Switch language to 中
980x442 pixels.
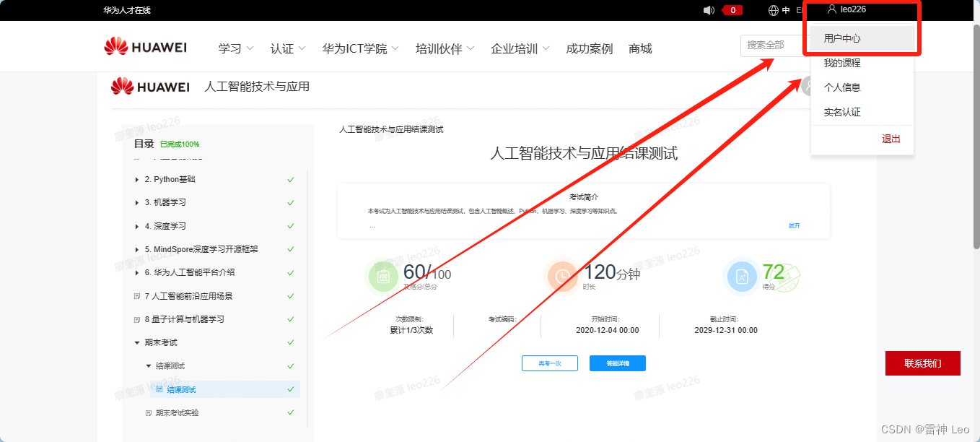pos(786,10)
